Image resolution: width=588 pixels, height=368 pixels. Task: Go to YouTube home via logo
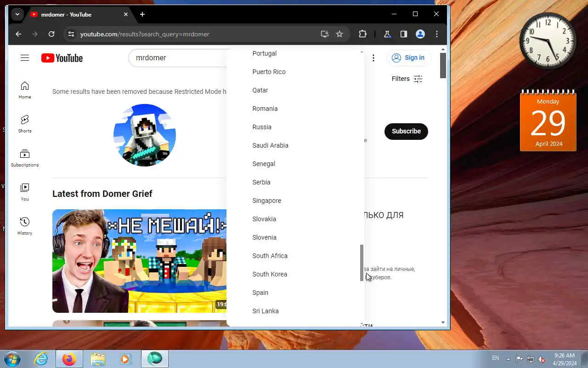point(62,58)
